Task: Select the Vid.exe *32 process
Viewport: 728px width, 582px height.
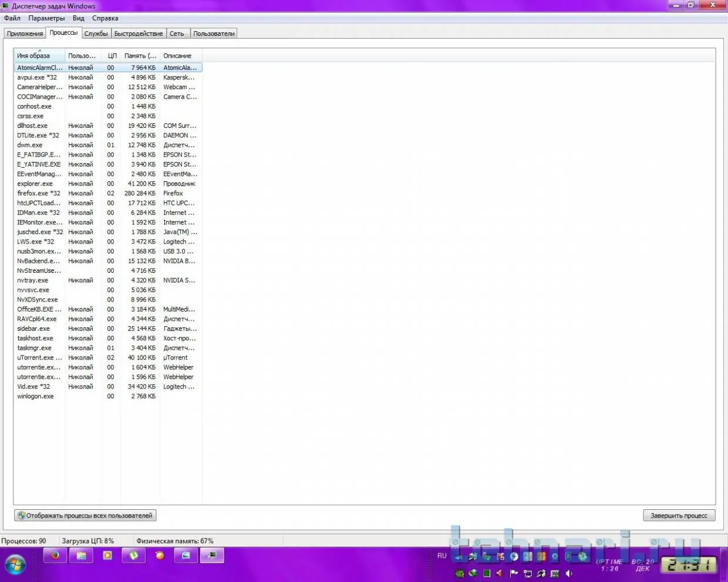Action: tap(108, 387)
